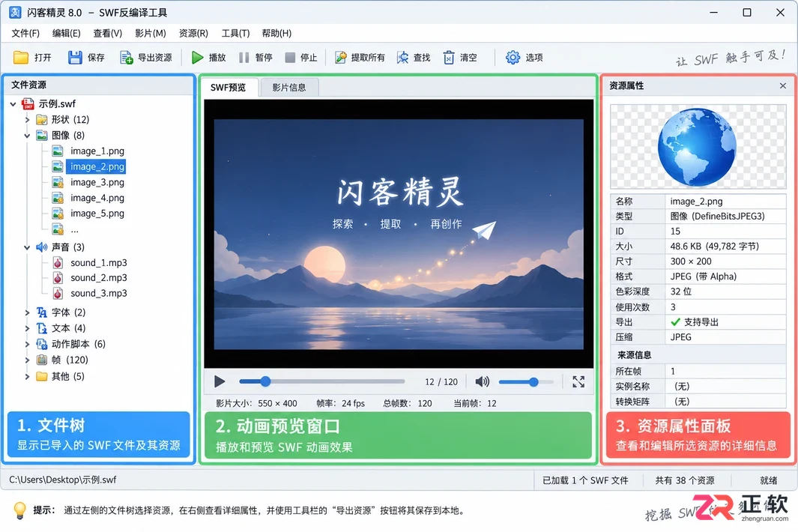Image resolution: width=798 pixels, height=532 pixels.
Task: Click the 名称 value image_2.png field
Action: [726, 201]
